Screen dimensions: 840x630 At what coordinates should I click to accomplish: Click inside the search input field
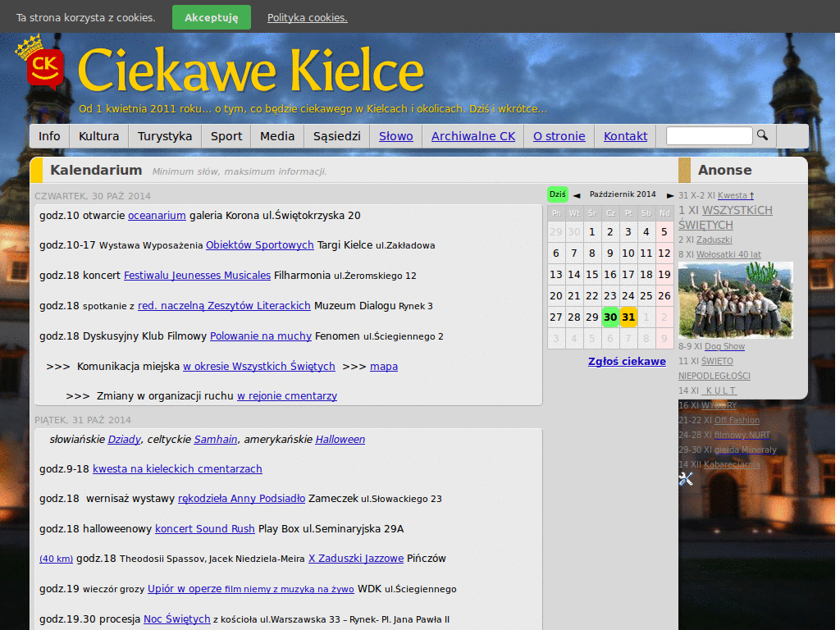pyautogui.click(x=709, y=135)
